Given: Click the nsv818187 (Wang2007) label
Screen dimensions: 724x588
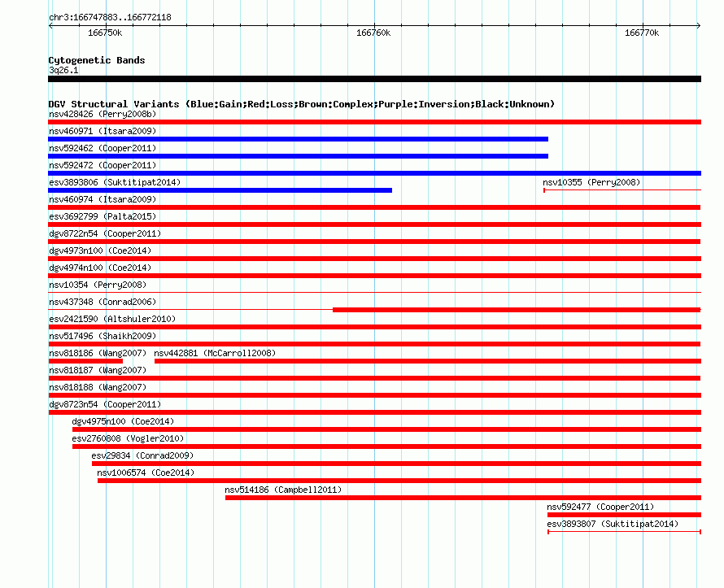Looking at the screenshot, I should pos(98,370).
